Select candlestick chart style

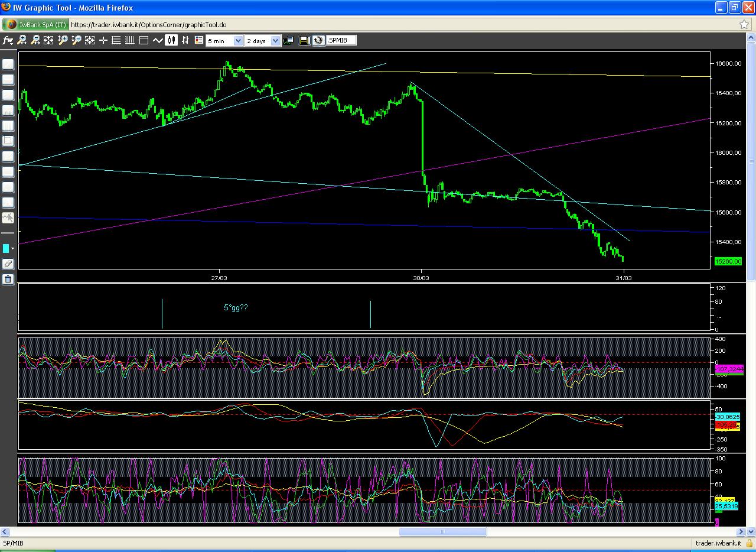[171, 40]
